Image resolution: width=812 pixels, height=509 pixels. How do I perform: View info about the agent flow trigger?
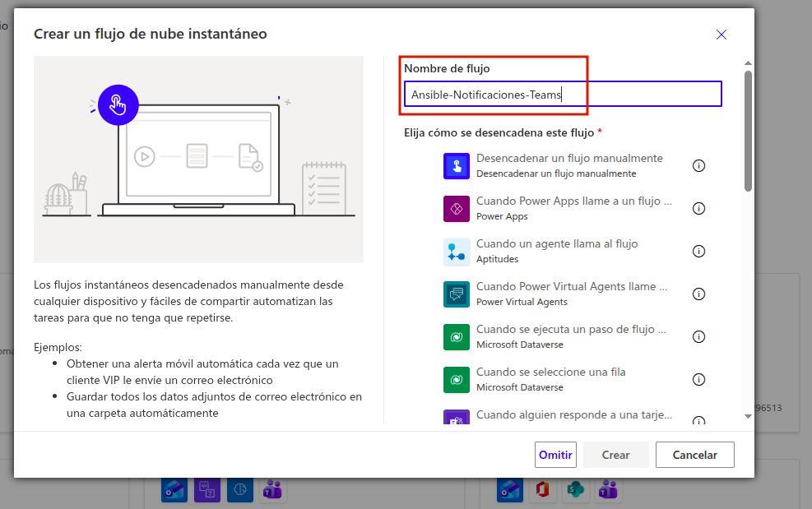(x=698, y=252)
